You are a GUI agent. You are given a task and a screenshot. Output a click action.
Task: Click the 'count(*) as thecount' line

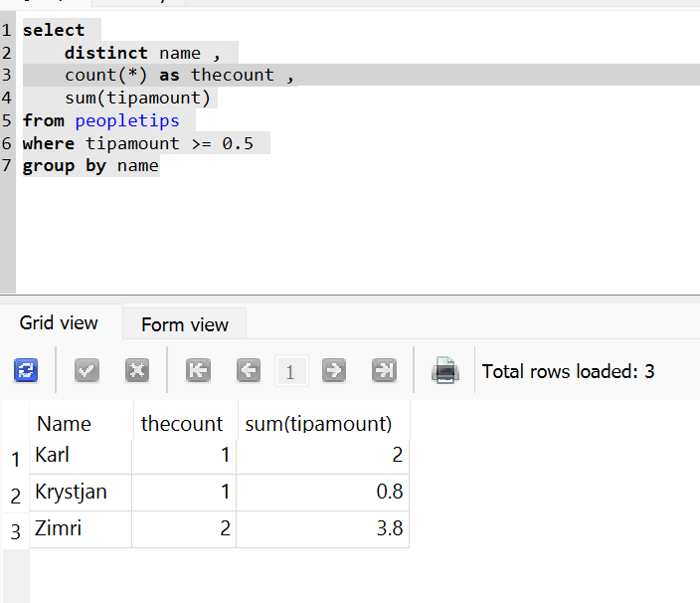pos(179,75)
